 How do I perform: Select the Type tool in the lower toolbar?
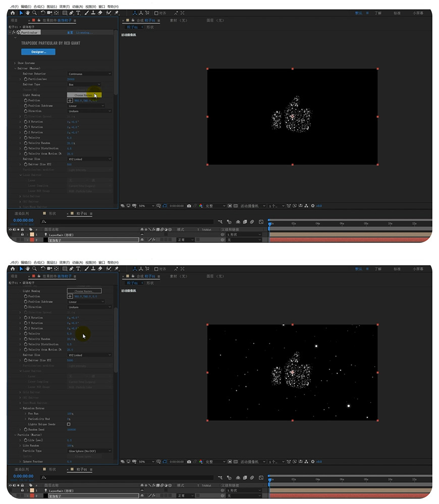(x=78, y=269)
